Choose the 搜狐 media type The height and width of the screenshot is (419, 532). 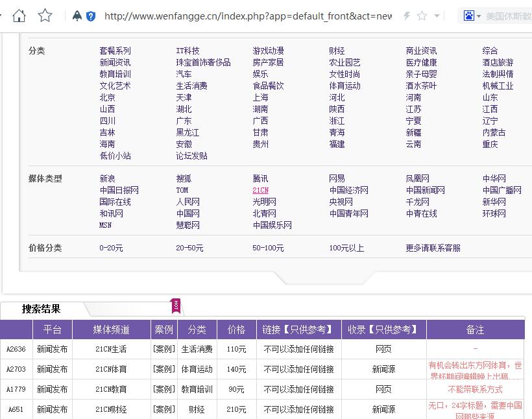pos(184,178)
